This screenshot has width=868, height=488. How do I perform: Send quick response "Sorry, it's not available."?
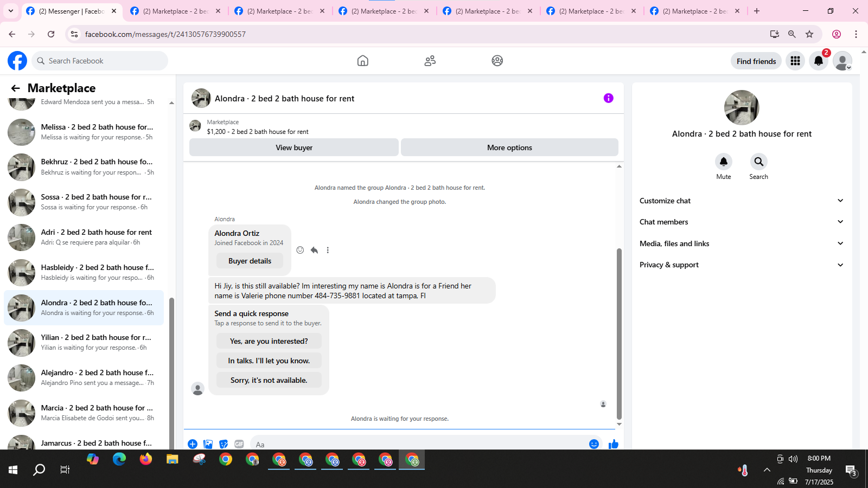point(269,380)
